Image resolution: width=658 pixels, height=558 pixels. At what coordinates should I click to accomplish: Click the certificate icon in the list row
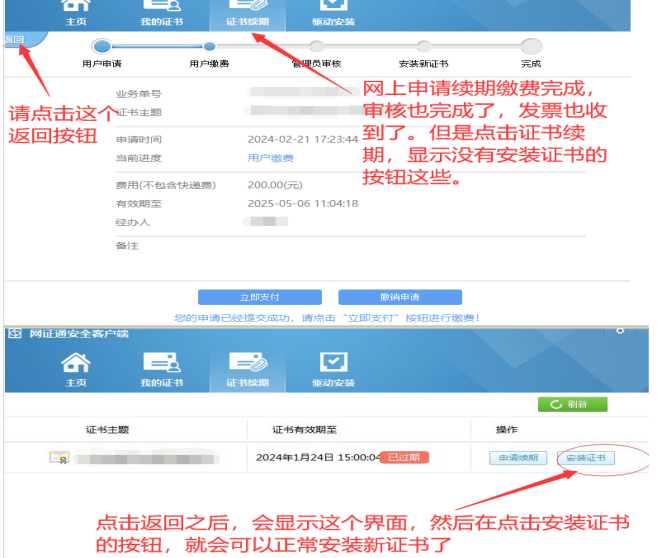tap(59, 458)
